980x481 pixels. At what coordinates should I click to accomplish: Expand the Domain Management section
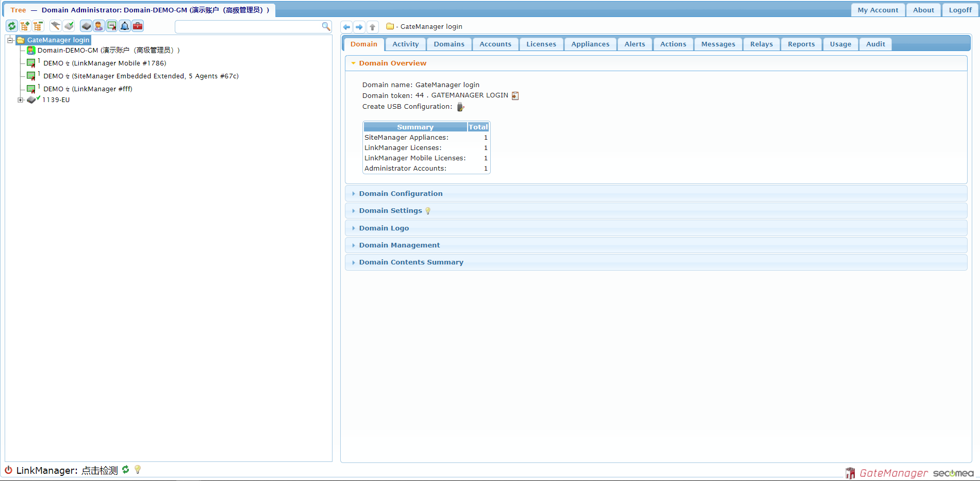point(656,245)
